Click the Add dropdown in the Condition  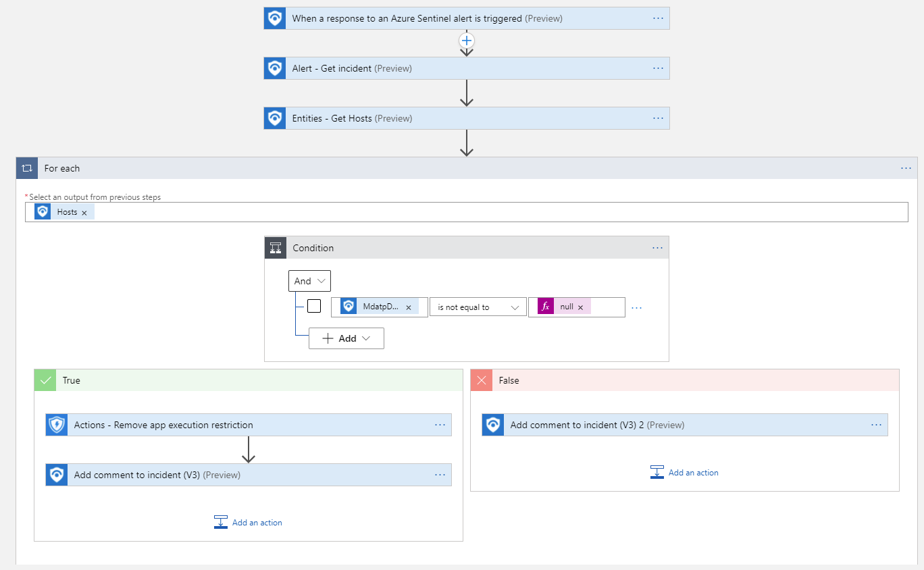pos(346,338)
